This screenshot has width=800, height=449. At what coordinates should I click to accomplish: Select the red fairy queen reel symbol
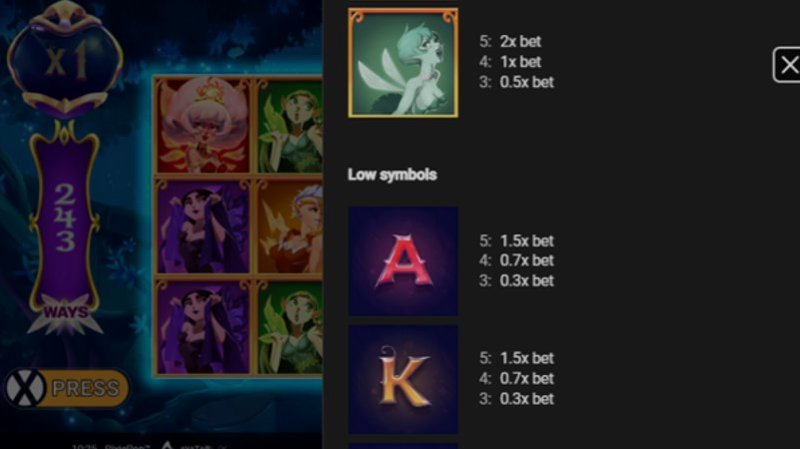click(203, 125)
